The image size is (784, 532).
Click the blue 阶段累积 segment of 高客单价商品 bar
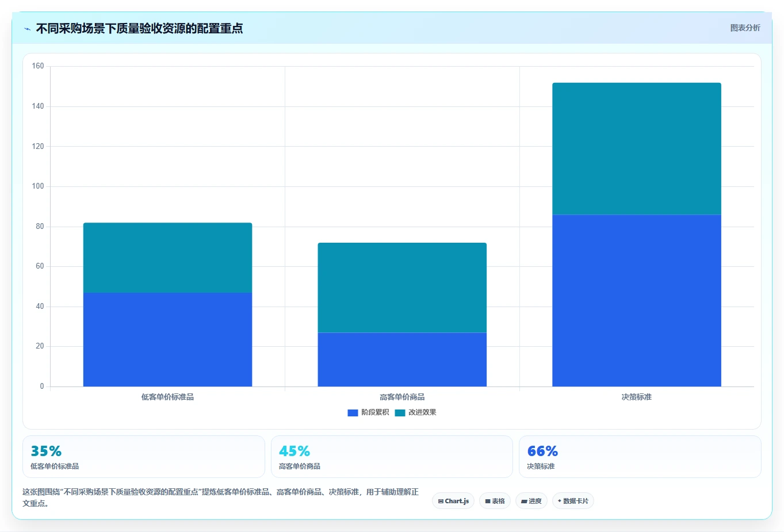pos(402,359)
